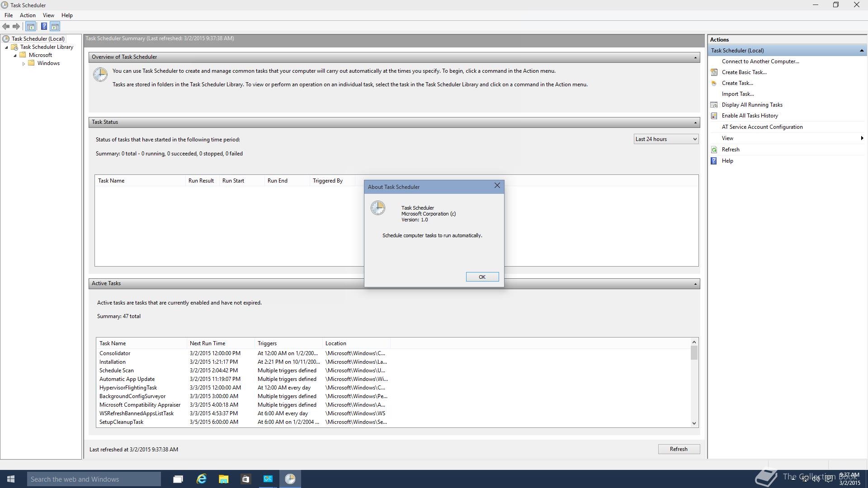Click the Forward arrow toolbar icon
The image size is (868, 488).
(16, 26)
